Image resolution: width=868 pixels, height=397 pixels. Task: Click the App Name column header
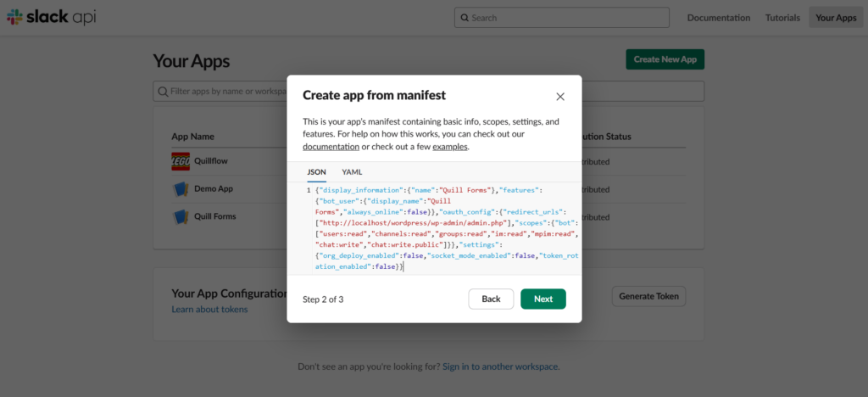point(192,137)
